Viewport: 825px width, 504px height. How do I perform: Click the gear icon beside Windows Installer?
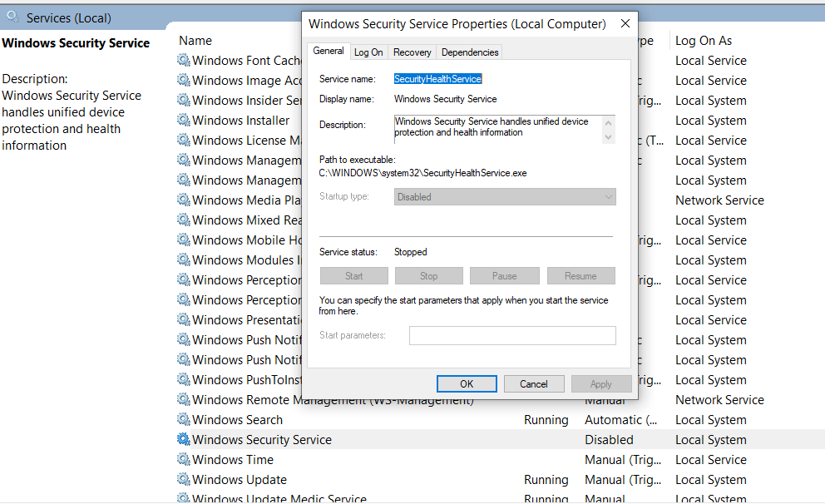tap(183, 120)
